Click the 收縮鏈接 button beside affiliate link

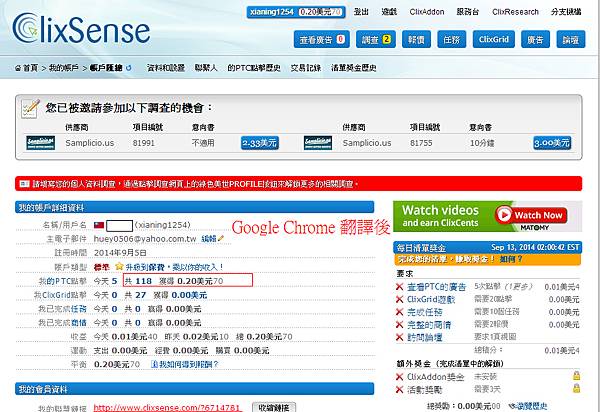(274, 407)
